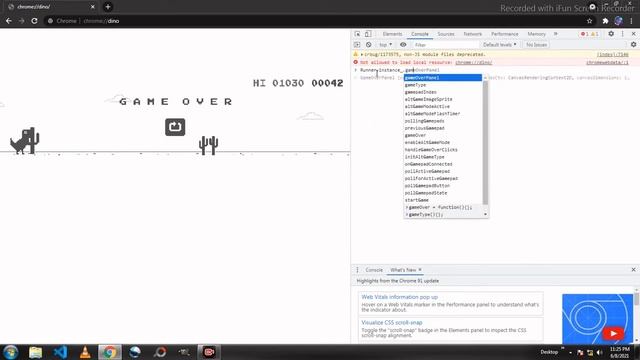Select the inspect element picker icon
640x360 pixels.
tap(358, 34)
